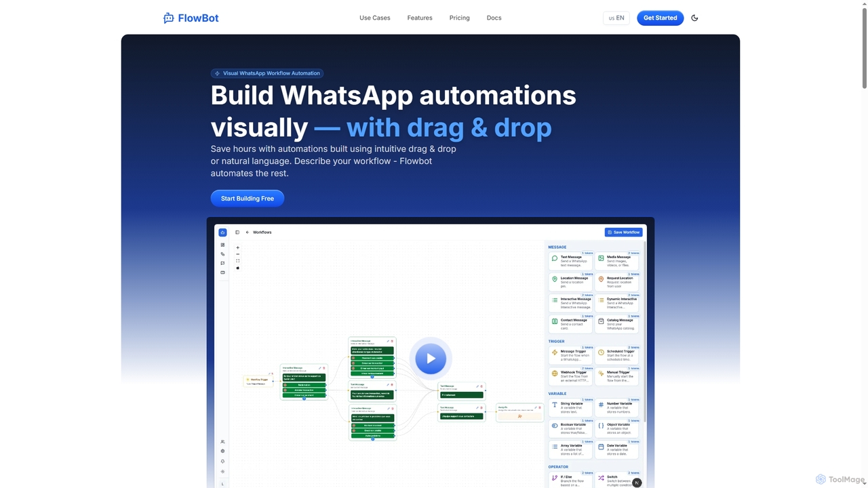The width and height of the screenshot is (868, 488).
Task: Go to the Features section
Action: (420, 18)
